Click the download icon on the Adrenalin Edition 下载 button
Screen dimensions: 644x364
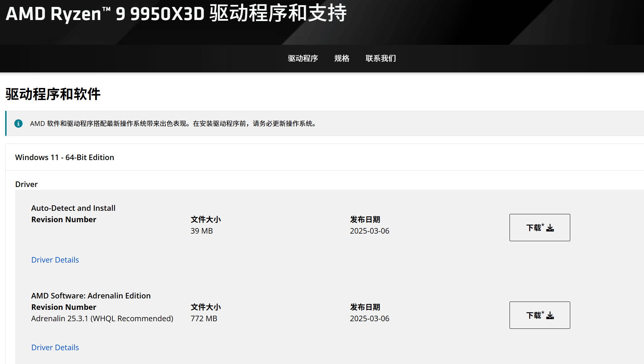[550, 315]
